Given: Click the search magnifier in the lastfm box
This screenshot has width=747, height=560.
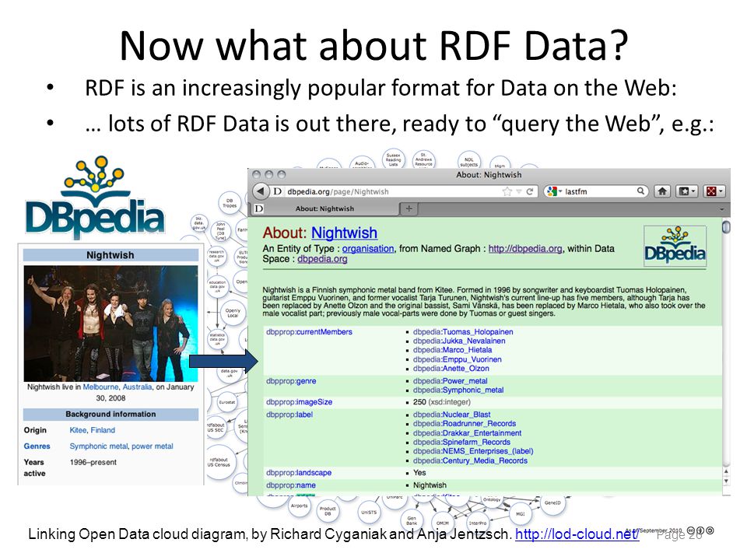Looking at the screenshot, I should pyautogui.click(x=640, y=191).
